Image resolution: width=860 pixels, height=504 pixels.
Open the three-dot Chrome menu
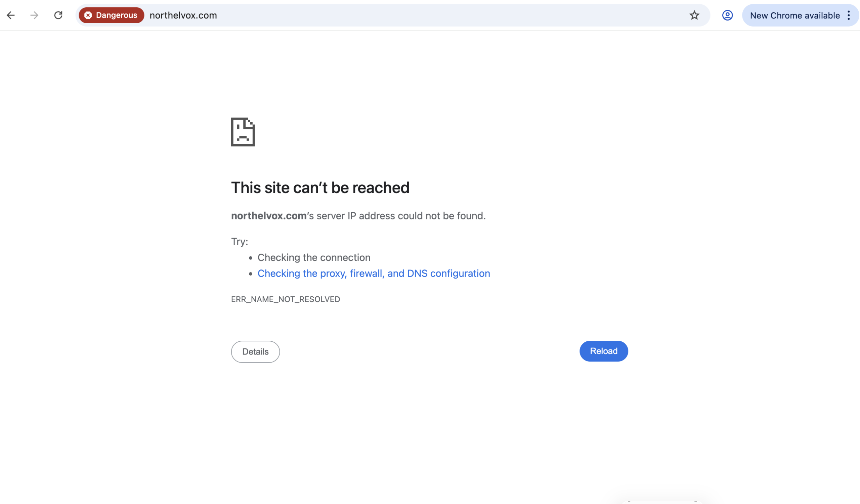(849, 15)
